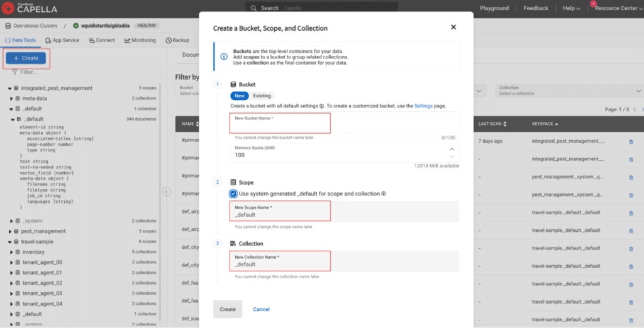
Task: Open the Collection select dropdown
Action: click(x=569, y=90)
